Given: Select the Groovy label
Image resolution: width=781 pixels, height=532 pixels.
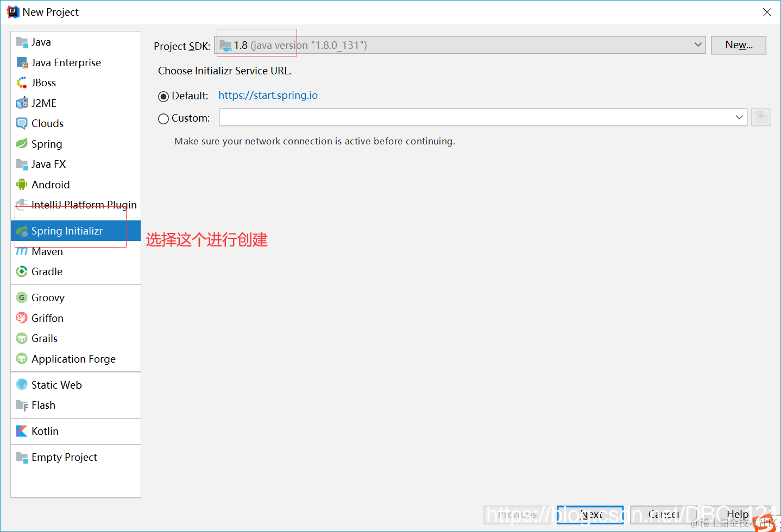Looking at the screenshot, I should click(48, 297).
